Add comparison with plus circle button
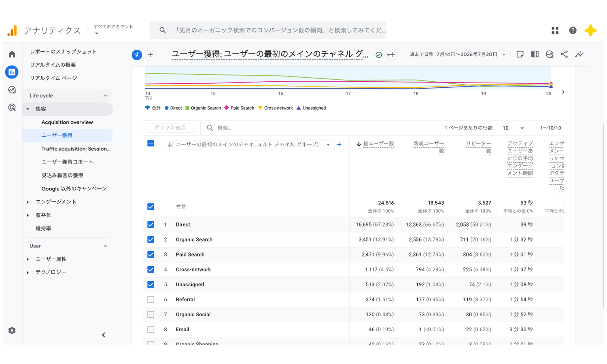 pos(150,55)
